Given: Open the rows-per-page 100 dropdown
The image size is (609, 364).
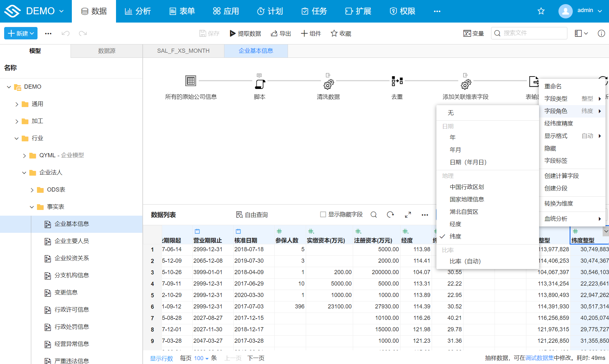Looking at the screenshot, I should [x=201, y=358].
